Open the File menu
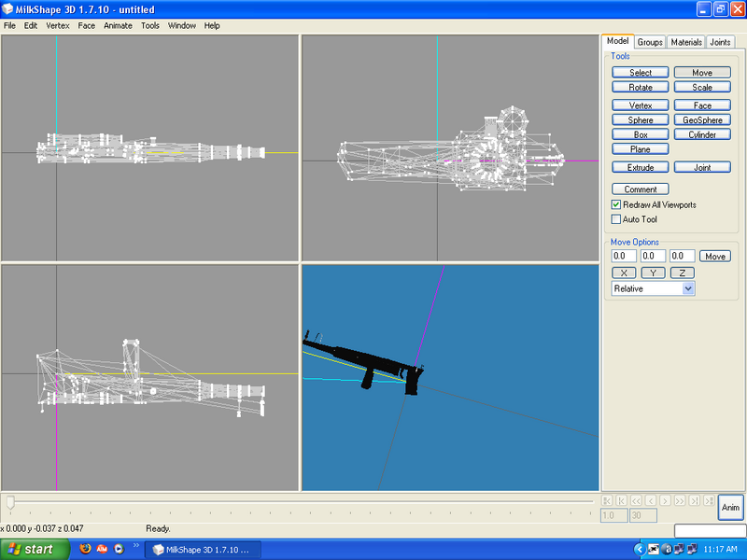Image resolution: width=747 pixels, height=560 pixels. point(9,26)
